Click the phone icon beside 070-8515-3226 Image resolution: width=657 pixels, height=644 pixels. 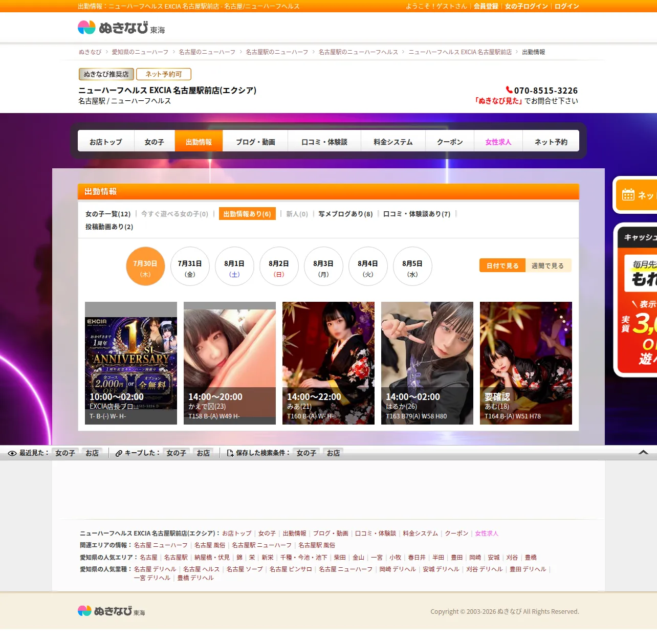click(x=509, y=90)
